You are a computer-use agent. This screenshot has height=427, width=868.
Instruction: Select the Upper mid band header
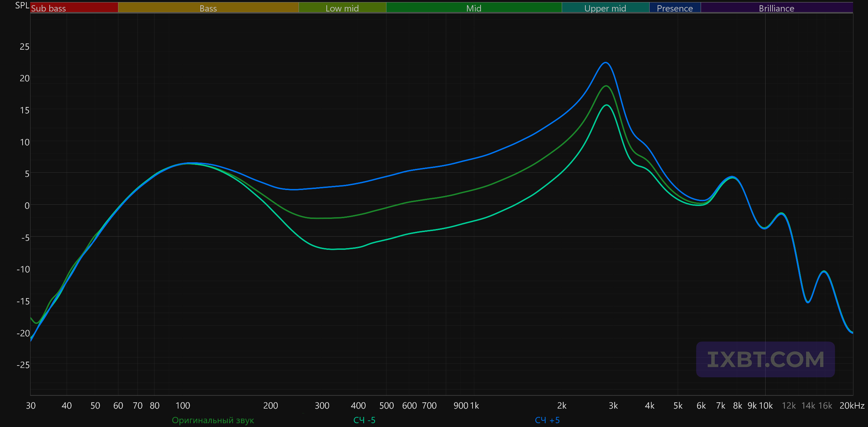[605, 8]
